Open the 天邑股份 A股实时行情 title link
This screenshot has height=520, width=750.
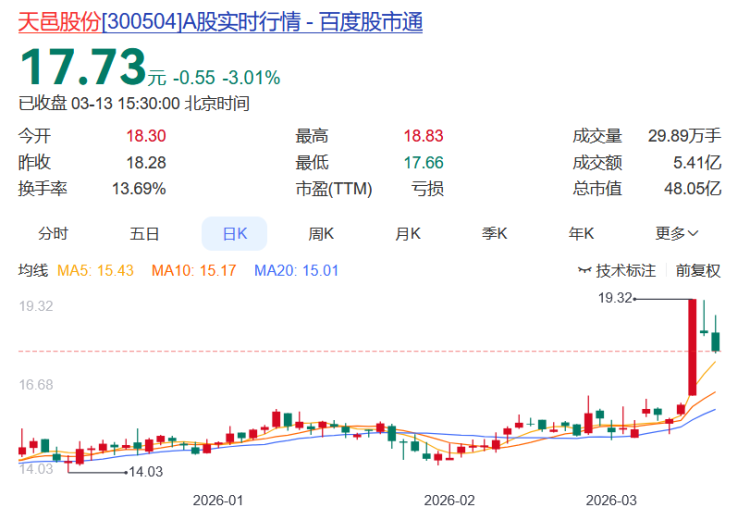pos(221,22)
